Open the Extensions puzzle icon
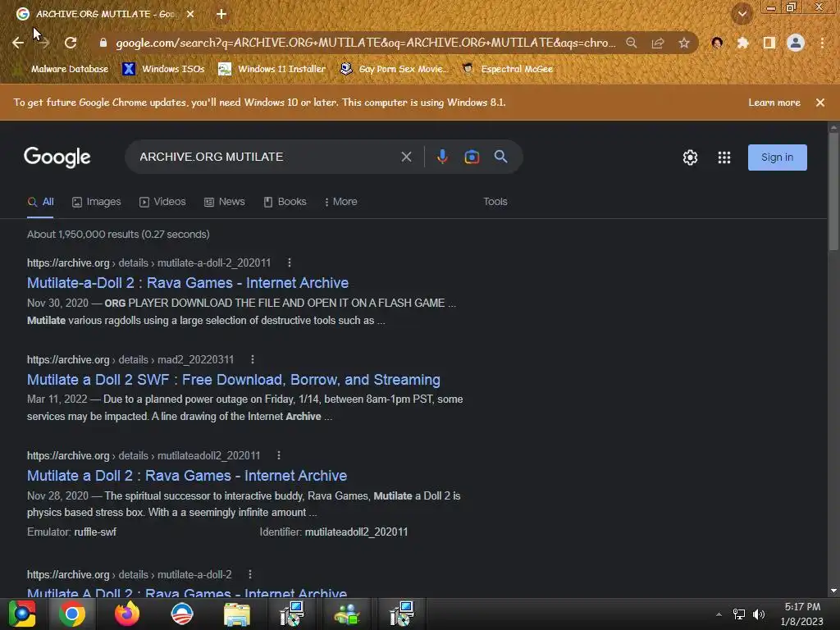840x630 pixels. [x=742, y=43]
